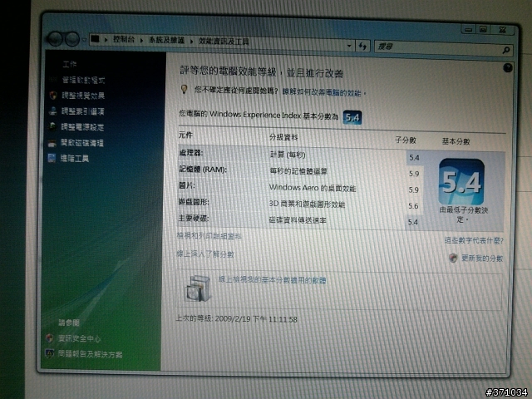Click the icon beside 調整索引選項
The image size is (532, 399).
coord(52,111)
